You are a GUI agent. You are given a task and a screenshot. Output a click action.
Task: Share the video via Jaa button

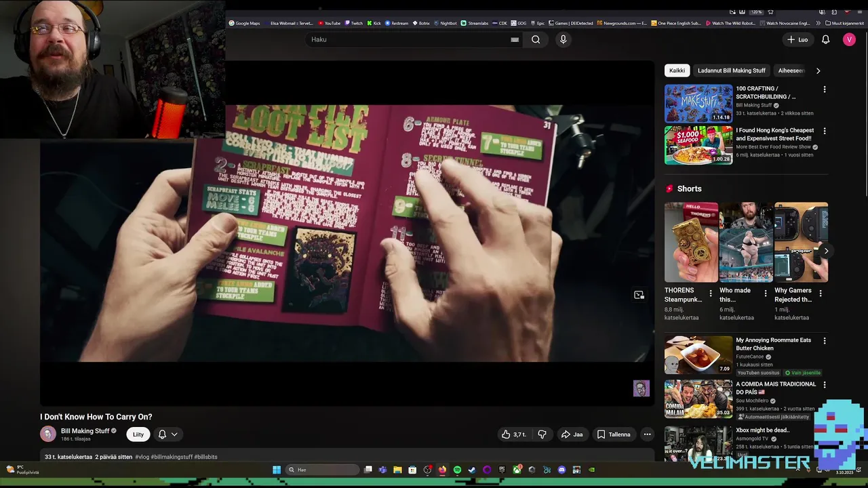pyautogui.click(x=572, y=434)
